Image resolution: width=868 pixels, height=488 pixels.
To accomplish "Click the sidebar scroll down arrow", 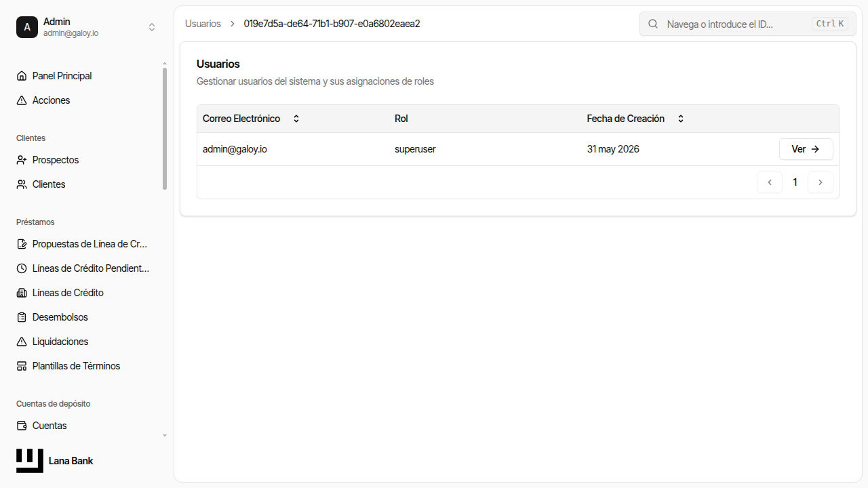I will coord(165,436).
